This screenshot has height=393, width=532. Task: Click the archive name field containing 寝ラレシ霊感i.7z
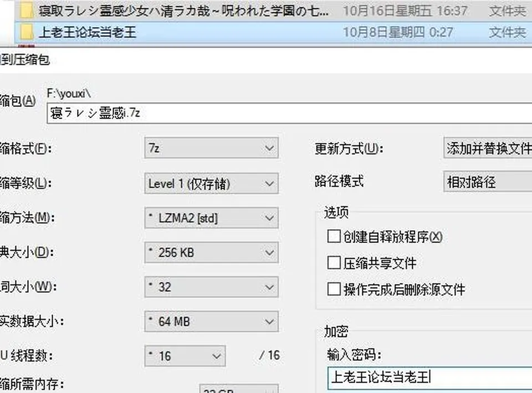click(289, 113)
